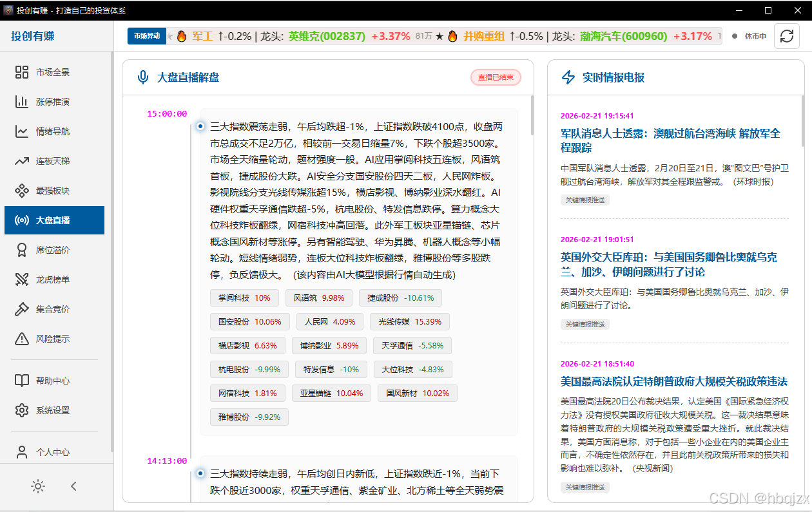The width and height of the screenshot is (812, 512).
Task: Click the 15:00:00 timeline marker dot
Action: (x=200, y=127)
